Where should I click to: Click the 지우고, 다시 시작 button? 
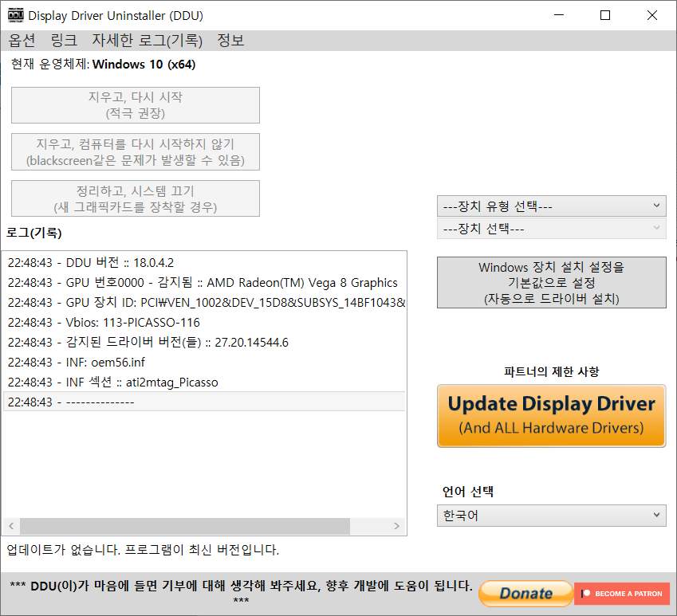click(x=135, y=104)
